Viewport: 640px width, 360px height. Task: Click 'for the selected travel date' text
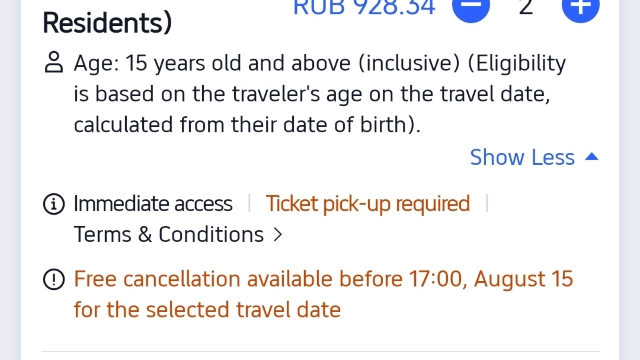coord(207,310)
